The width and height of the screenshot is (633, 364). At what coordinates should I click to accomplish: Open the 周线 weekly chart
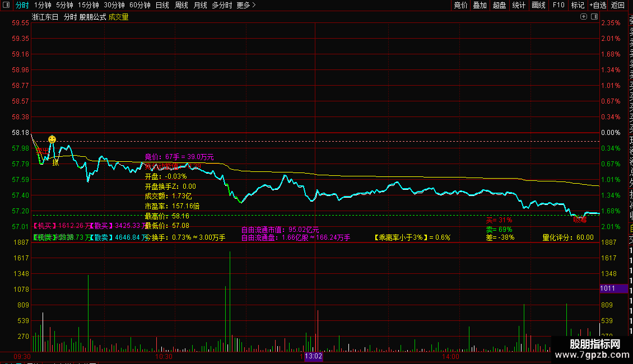pos(181,5)
